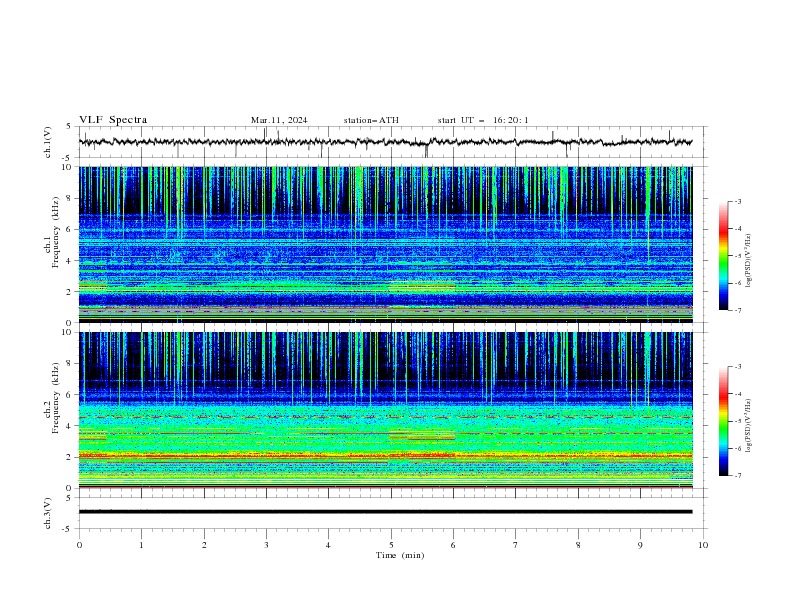Click the "10" tick on time axis
This screenshot has width=792, height=612.
(x=703, y=545)
